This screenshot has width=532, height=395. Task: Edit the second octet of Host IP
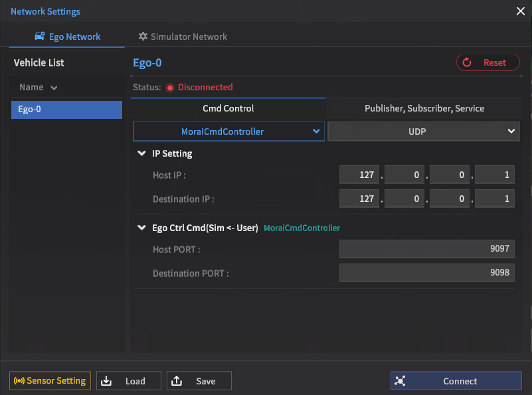tap(404, 175)
